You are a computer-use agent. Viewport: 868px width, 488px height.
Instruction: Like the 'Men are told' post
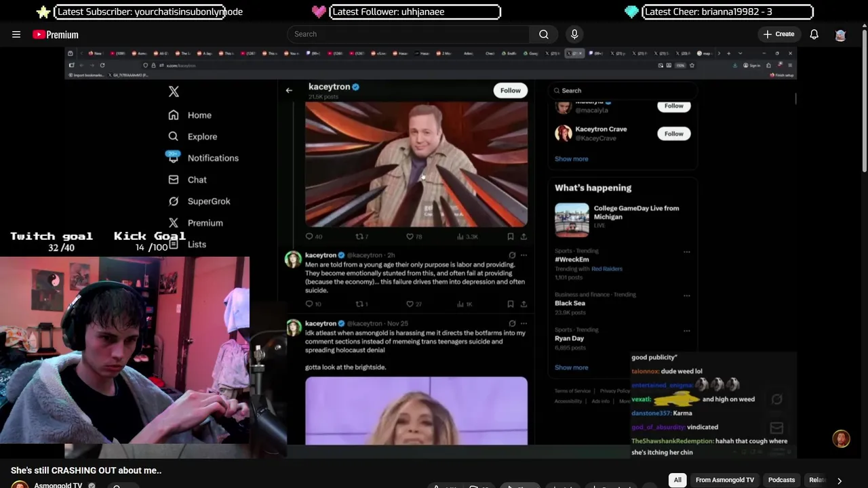414,304
